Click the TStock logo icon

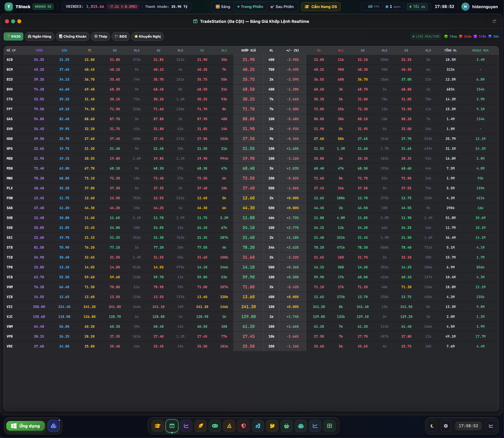pos(9,7)
